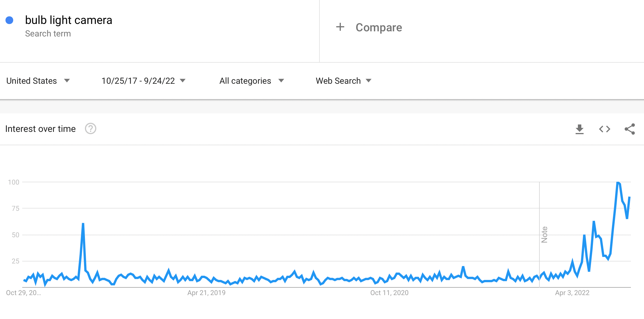Viewport: 644px width, 319px height.
Task: Click the share chart icon
Action: click(629, 129)
